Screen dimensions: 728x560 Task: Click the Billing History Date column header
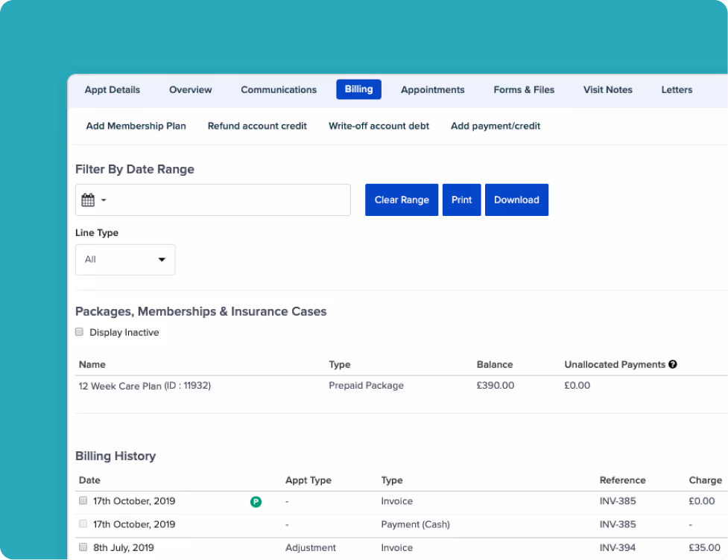point(89,480)
